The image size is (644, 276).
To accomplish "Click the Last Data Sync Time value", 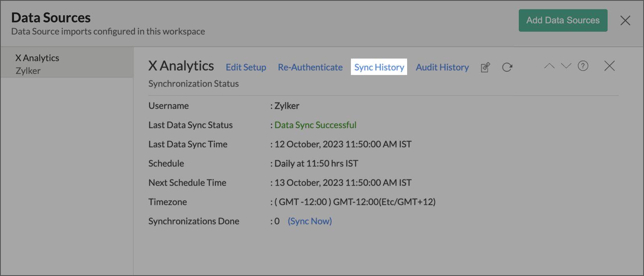I will point(343,144).
